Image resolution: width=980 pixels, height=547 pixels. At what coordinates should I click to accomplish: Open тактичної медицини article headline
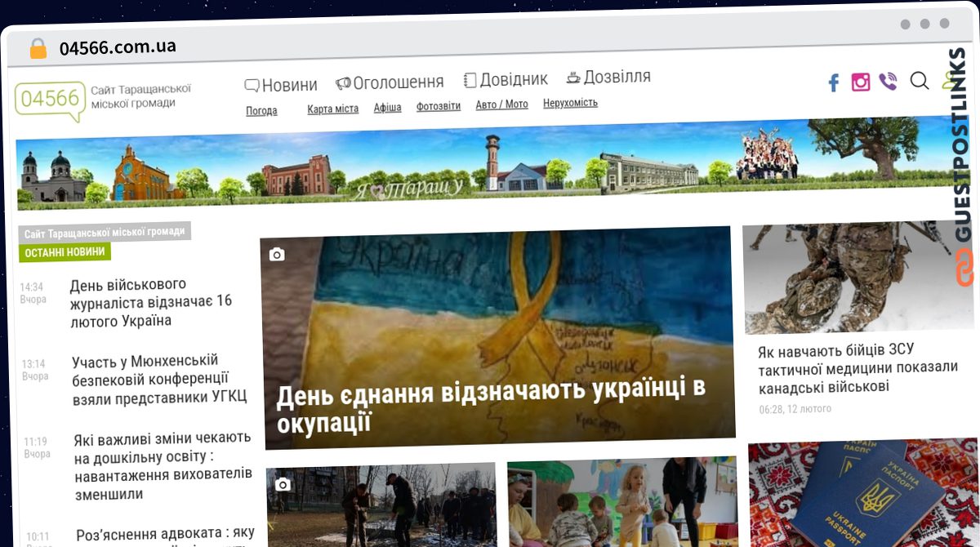(x=857, y=368)
